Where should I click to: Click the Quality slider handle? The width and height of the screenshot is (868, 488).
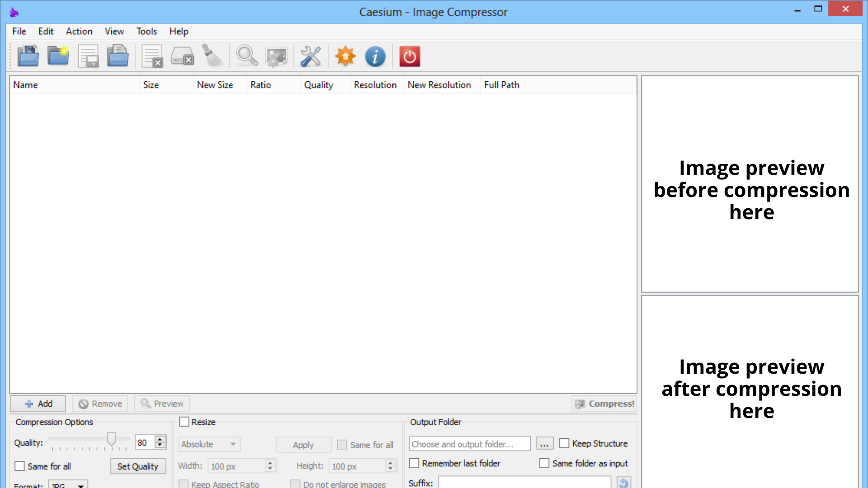pyautogui.click(x=111, y=438)
